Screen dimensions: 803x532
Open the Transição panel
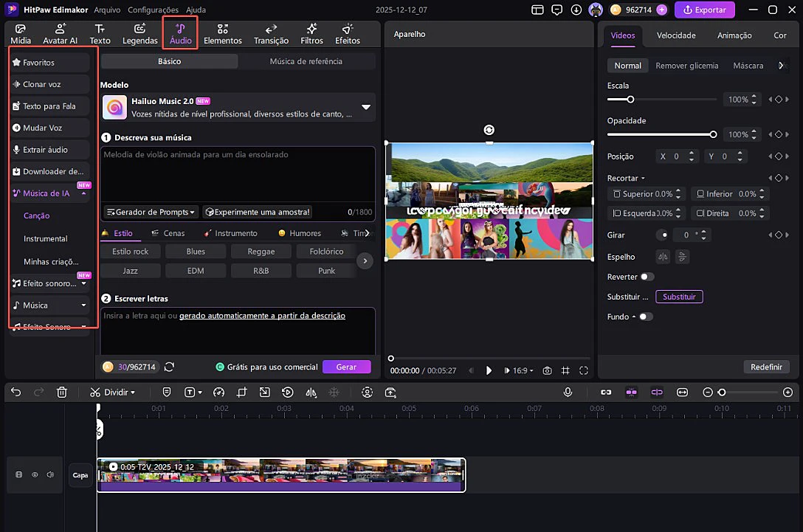point(271,34)
